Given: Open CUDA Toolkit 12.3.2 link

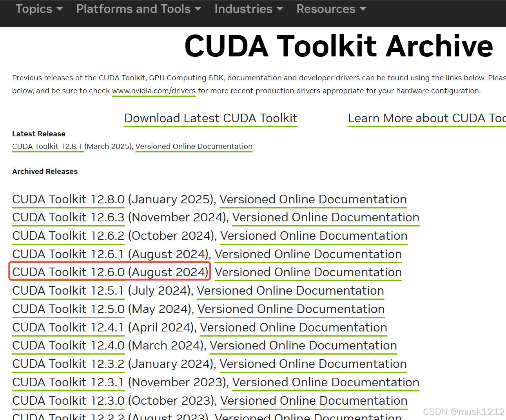Looking at the screenshot, I should [68, 364].
